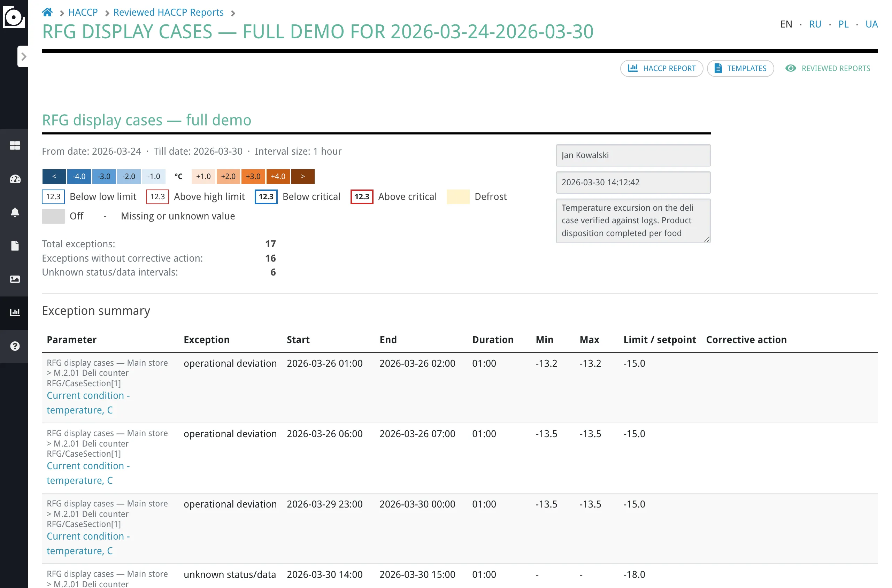The width and height of the screenshot is (892, 588).
Task: Click the Parameter column header
Action: pyautogui.click(x=72, y=340)
